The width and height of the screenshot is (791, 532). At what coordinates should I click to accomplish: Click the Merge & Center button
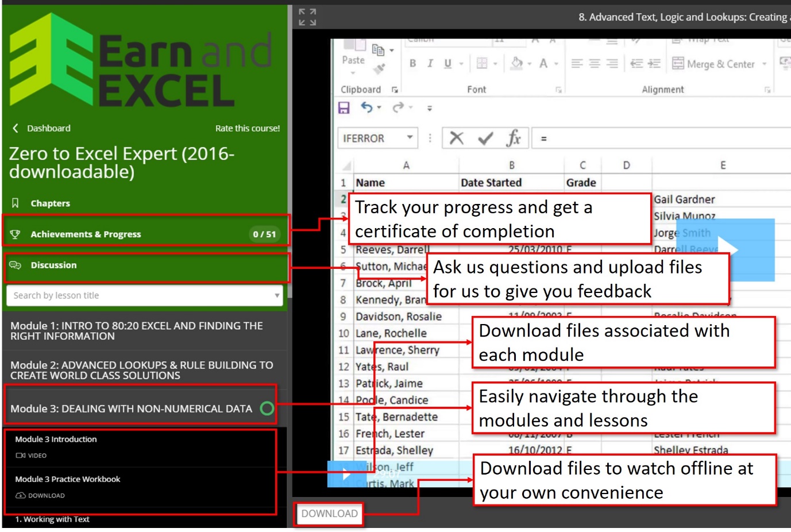click(713, 64)
